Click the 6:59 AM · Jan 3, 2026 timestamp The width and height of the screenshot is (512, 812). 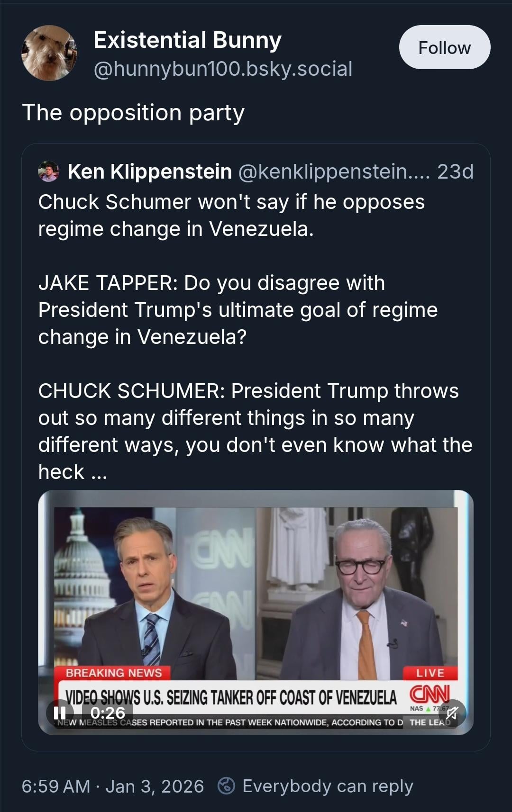coord(113,786)
